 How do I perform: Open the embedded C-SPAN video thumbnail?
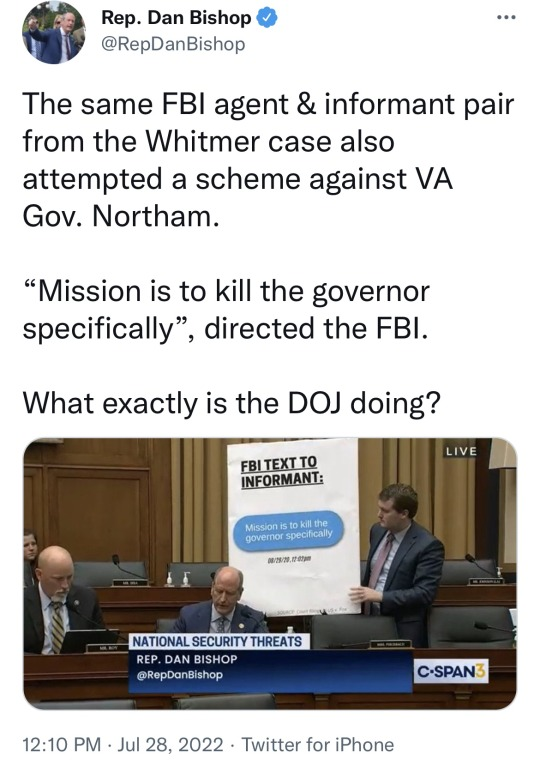[270, 574]
